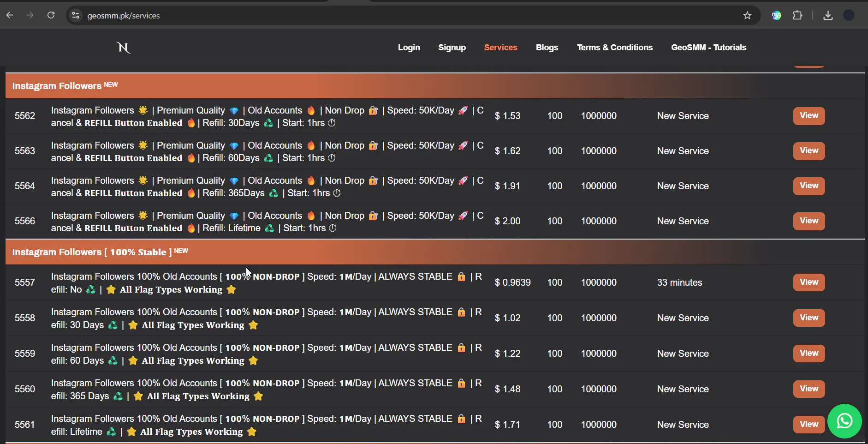Click the $ 1.48 price
This screenshot has width=868, height=444.
point(507,389)
